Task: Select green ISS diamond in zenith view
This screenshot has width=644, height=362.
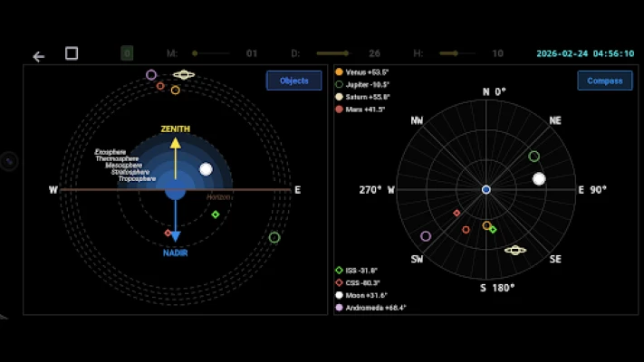Action: pos(216,214)
